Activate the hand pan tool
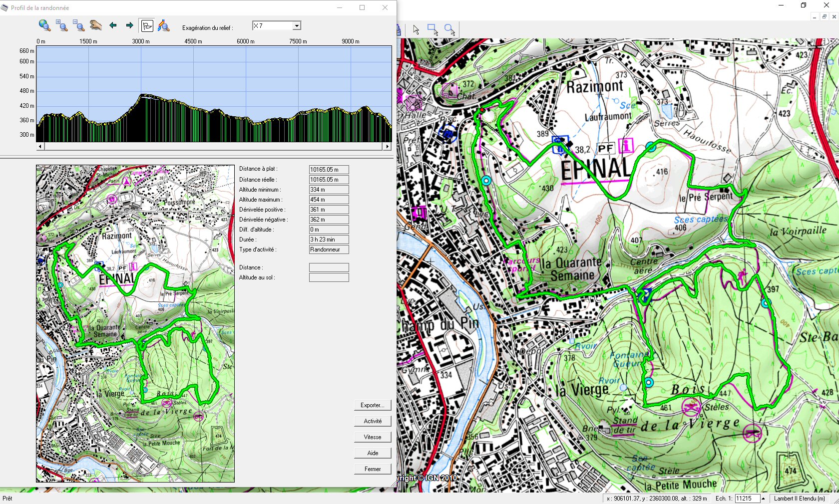 coord(96,25)
